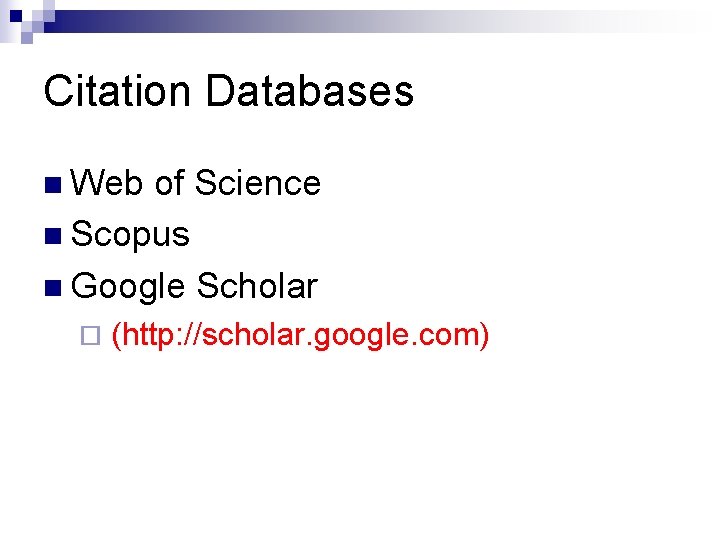Screen dimensions: 720x540
Task: Click the word Science in first bullet
Action: 258,183
